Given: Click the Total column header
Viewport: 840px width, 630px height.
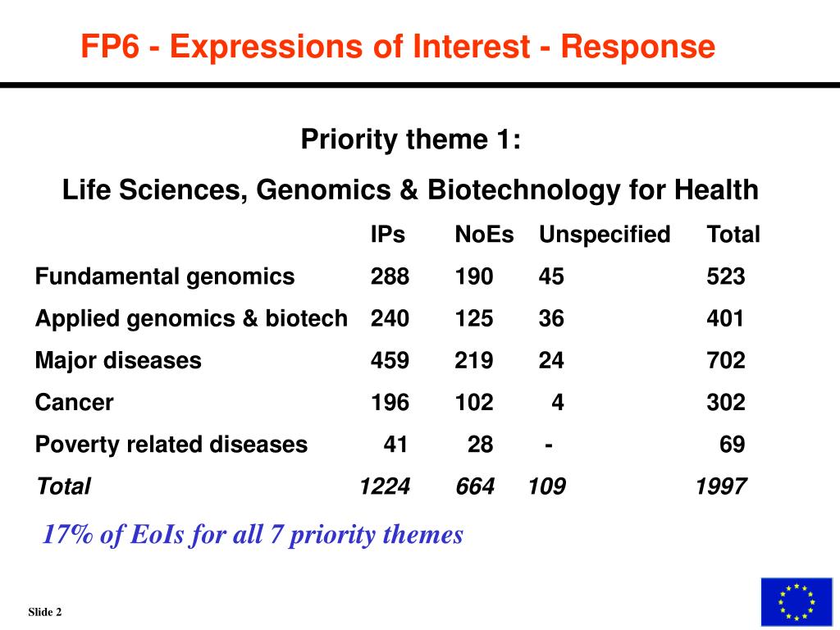Looking at the screenshot, I should click(x=733, y=235).
